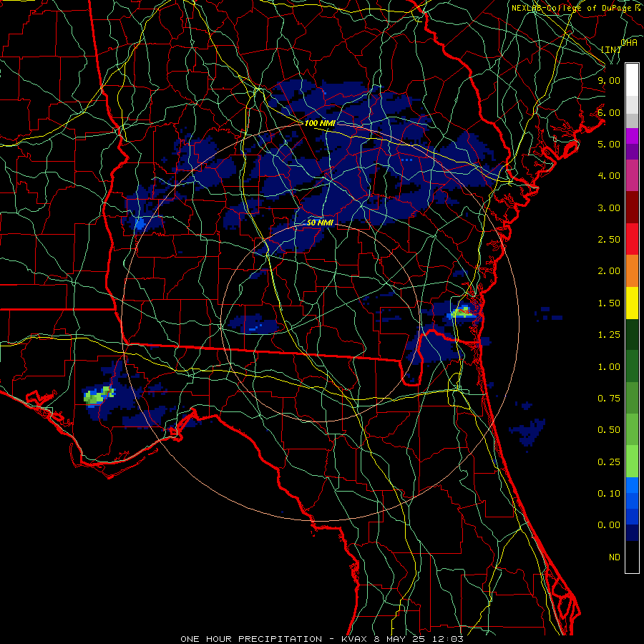
Task: Pick the bright red swatch beside 2.50
Action: [x=632, y=239]
